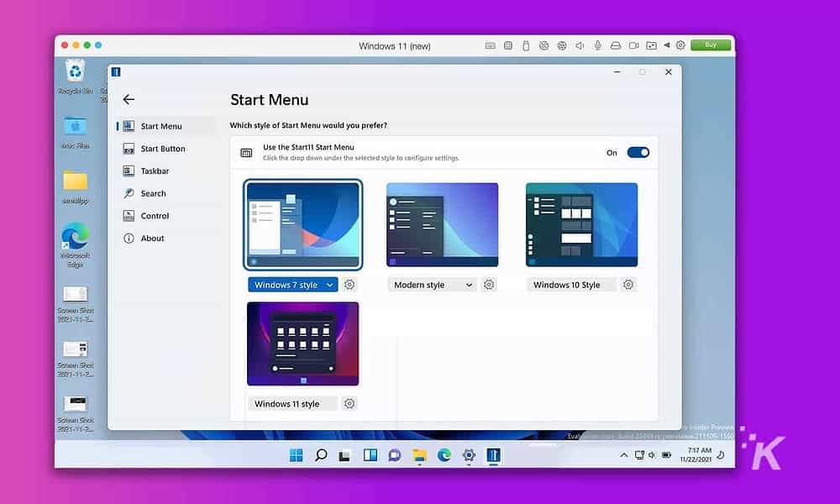Turn off the Use the Start11 Start Menu toggle

coord(638,153)
